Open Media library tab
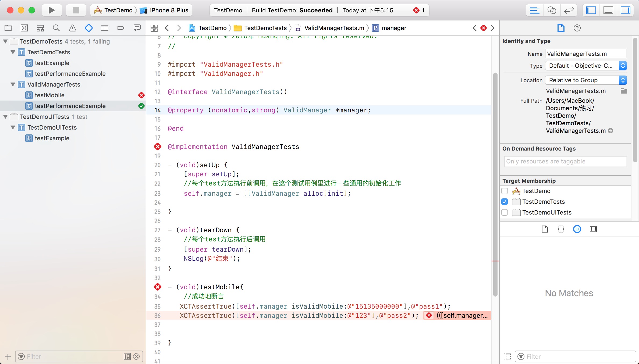 coord(593,229)
